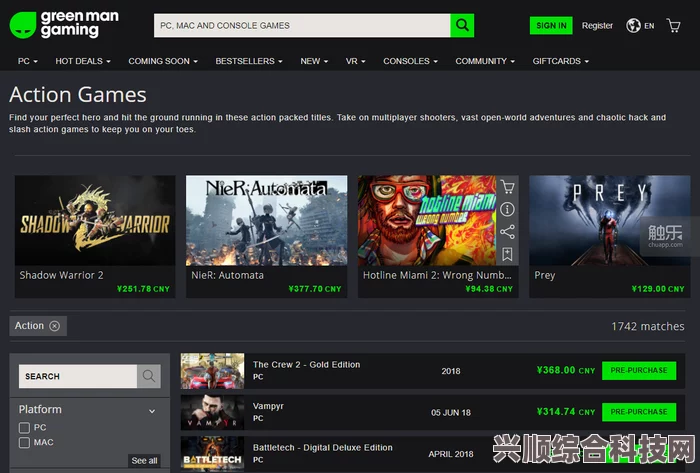Open the GIFTCARDS dropdown menu
700x473 pixels.
point(560,61)
